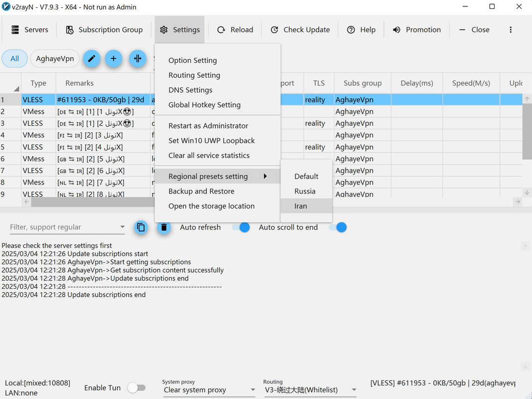This screenshot has height=399, width=532.
Task: Sort by the Remarks column header
Action: 103,83
